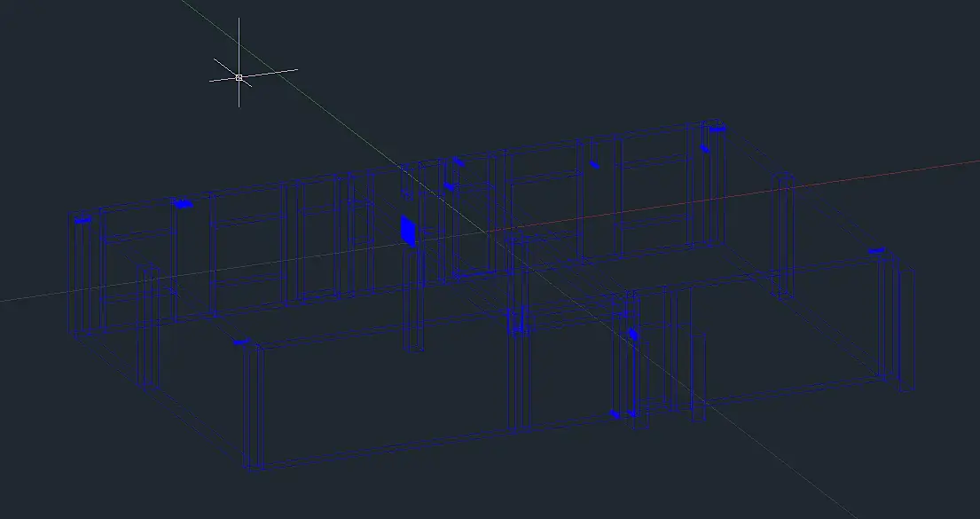Click blue marker at back-right top corner

[x=717, y=130]
